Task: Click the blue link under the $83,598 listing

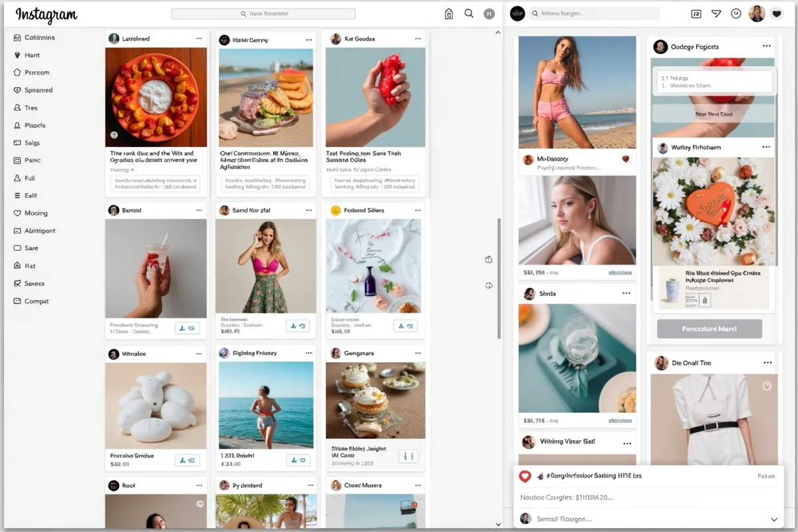Action: 620,272
